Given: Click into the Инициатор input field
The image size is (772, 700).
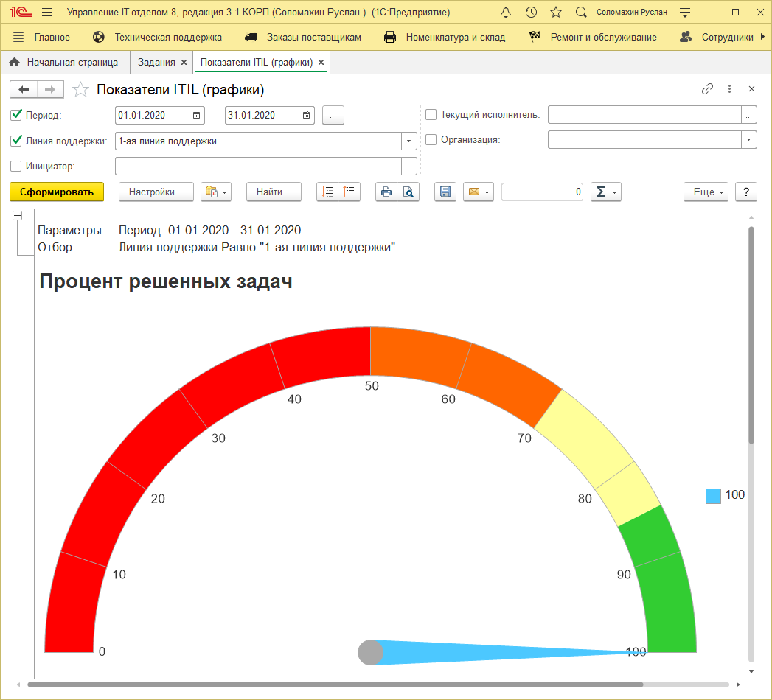Looking at the screenshot, I should click(x=258, y=166).
